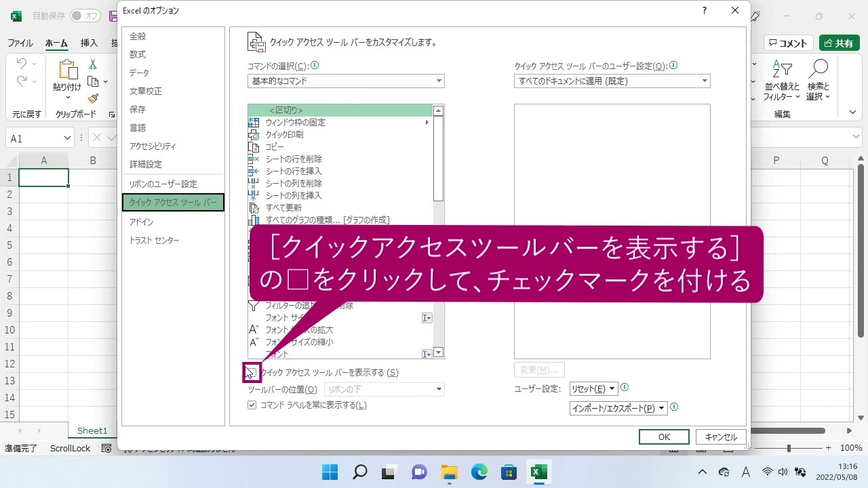
Task: Select 数式 category in options sidebar
Action: (x=138, y=55)
